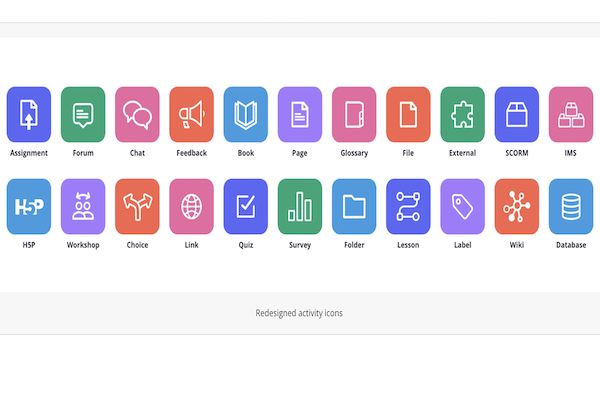600x400 pixels.
Task: Click the blue Assignment upload icon
Action: tap(29, 114)
